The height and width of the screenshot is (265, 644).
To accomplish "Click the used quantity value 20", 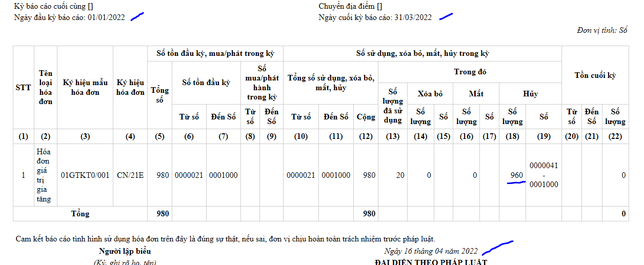I will [400, 175].
